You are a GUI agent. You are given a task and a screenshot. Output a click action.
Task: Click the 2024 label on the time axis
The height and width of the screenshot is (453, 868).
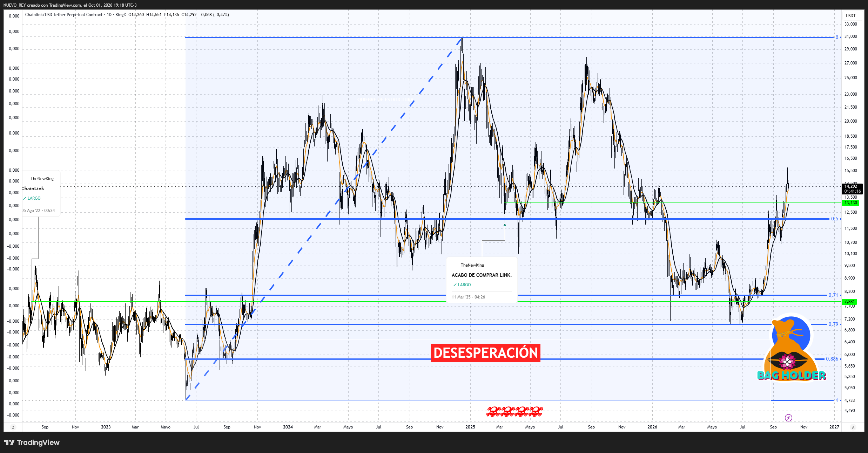tap(288, 427)
